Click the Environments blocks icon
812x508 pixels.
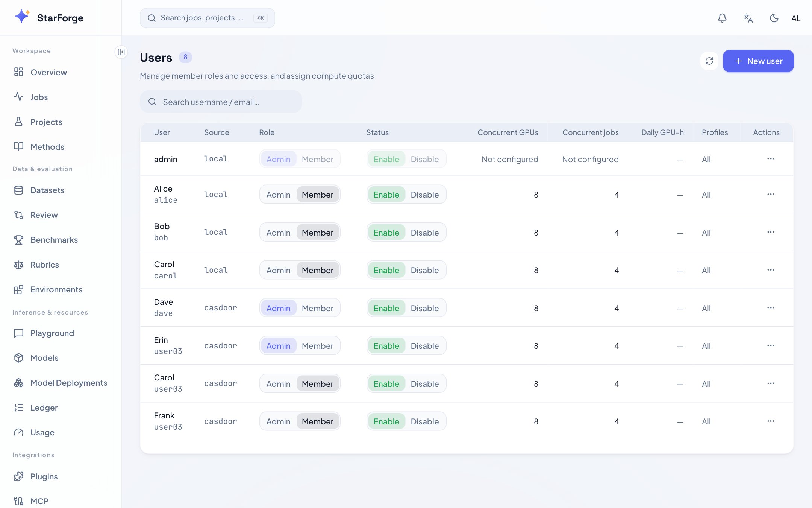coord(18,289)
